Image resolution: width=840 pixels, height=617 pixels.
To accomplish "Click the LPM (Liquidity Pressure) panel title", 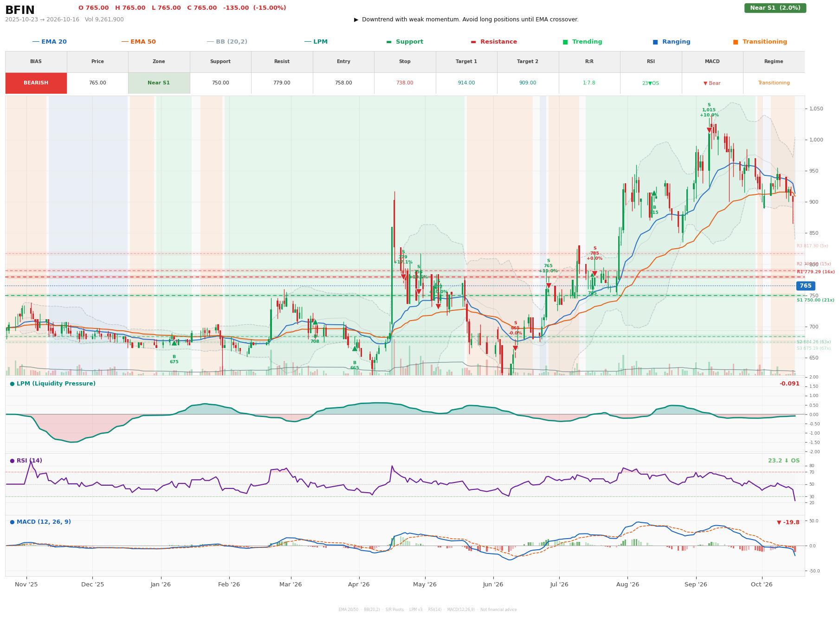I will [56, 384].
